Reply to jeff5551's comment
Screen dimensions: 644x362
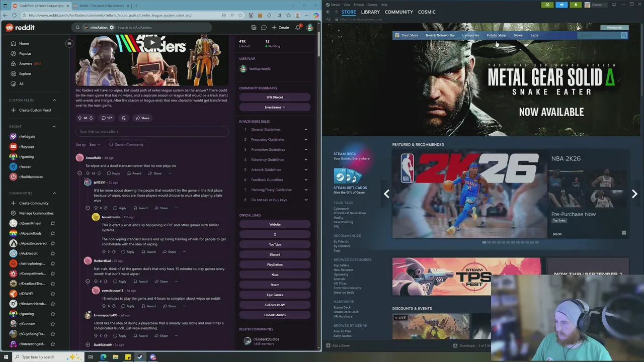pyautogui.click(x=120, y=208)
